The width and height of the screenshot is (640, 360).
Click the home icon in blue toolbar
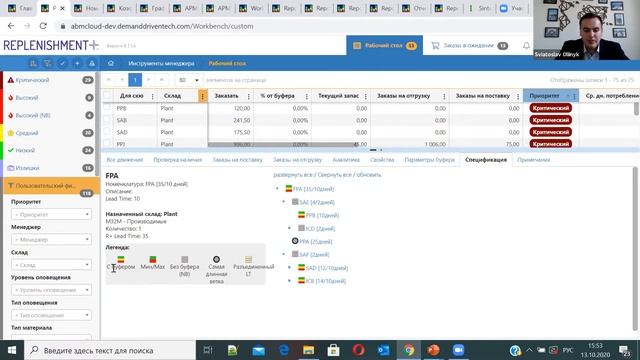111,64
